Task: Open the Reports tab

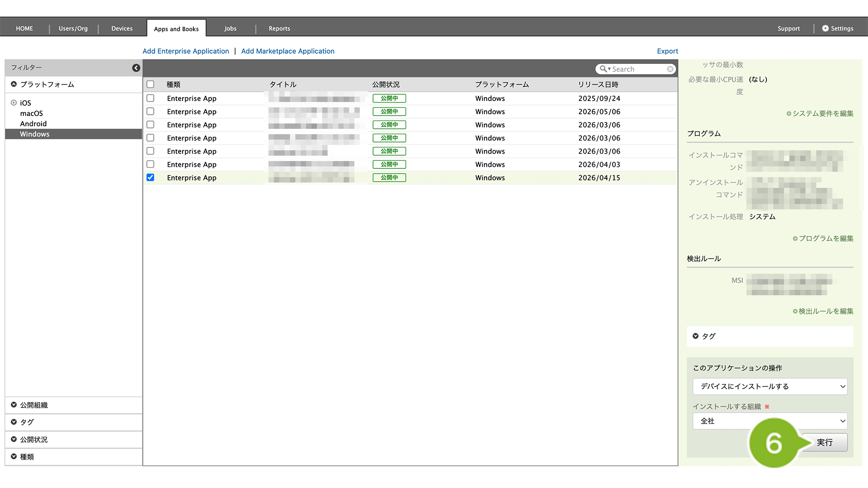Action: pos(279,28)
